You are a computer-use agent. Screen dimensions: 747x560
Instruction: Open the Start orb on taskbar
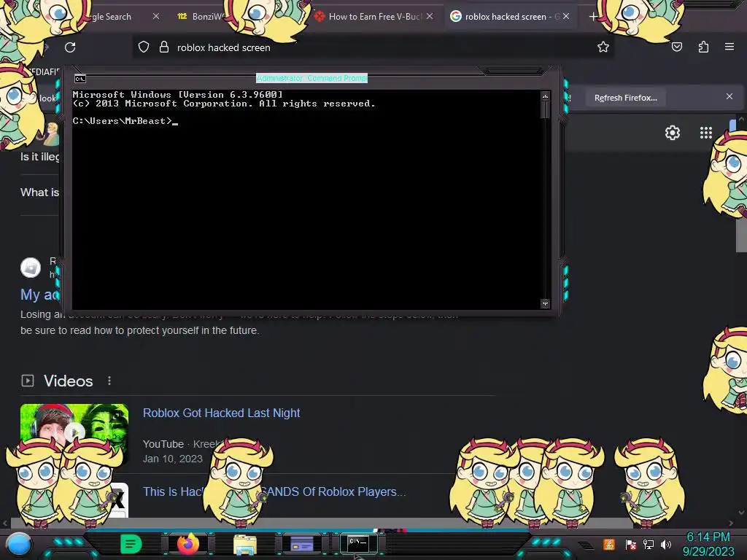click(x=19, y=544)
